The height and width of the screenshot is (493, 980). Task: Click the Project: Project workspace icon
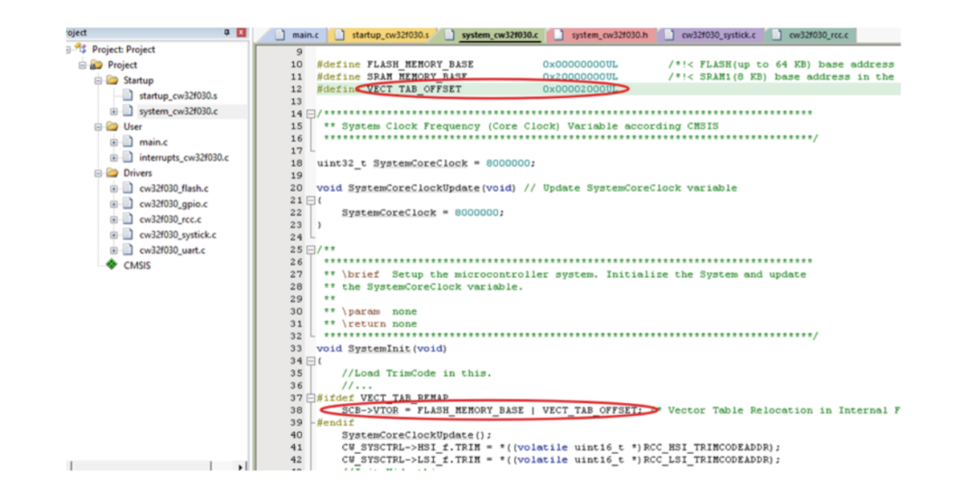coord(81,49)
